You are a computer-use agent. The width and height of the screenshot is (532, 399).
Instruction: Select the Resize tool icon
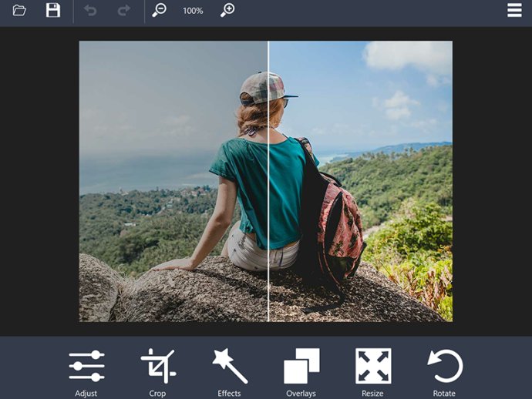point(373,366)
